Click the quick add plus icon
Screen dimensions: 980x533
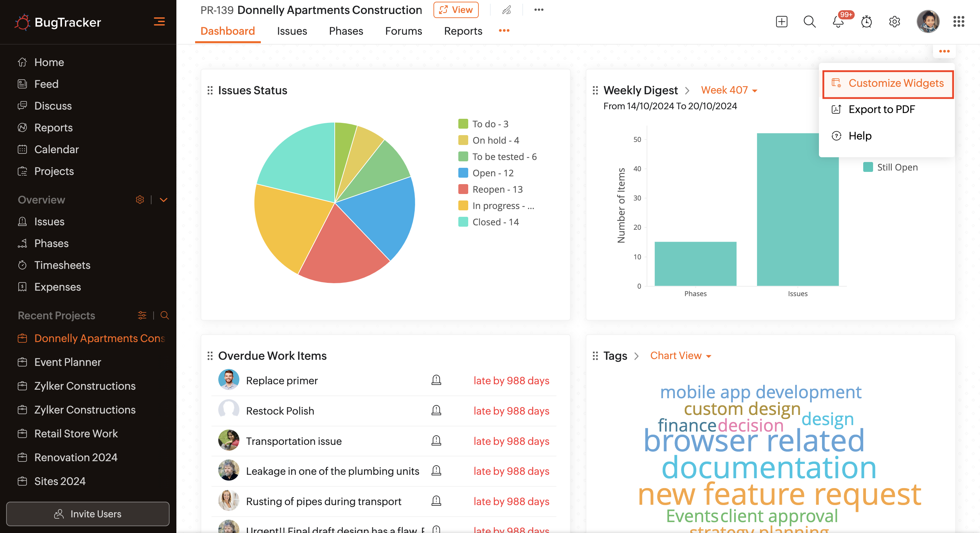pyautogui.click(x=781, y=22)
